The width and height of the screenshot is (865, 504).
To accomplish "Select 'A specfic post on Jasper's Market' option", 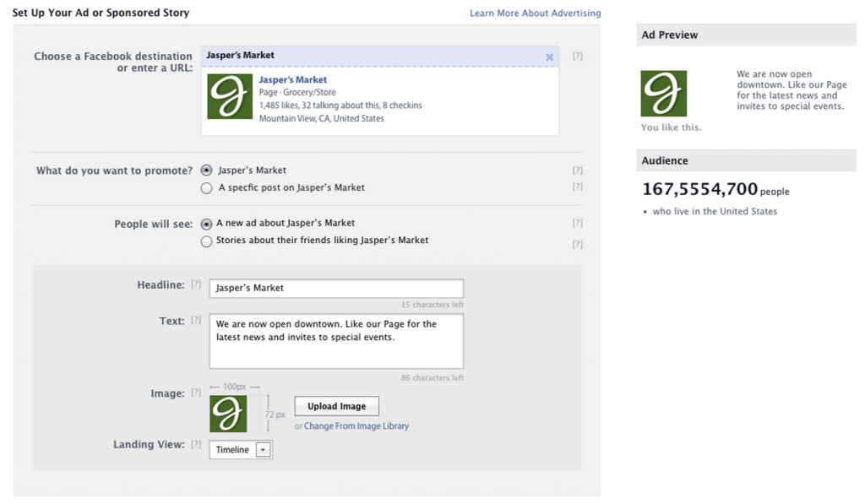I will point(206,188).
